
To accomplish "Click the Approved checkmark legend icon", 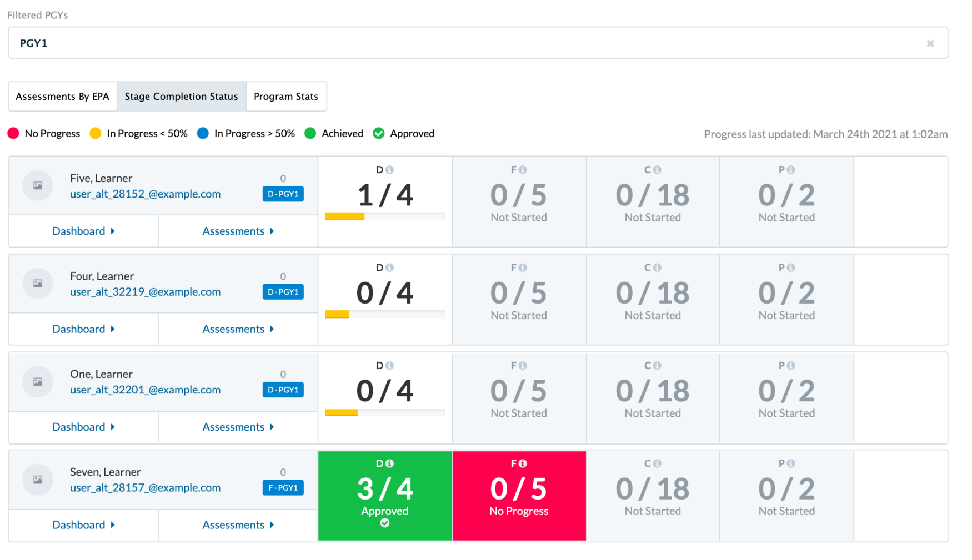I will (x=379, y=133).
